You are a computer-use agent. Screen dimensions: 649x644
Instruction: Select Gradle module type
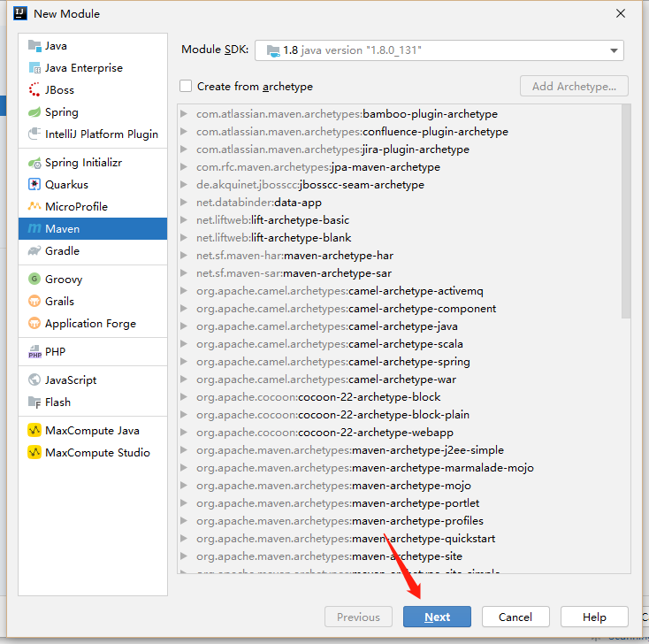93,250
